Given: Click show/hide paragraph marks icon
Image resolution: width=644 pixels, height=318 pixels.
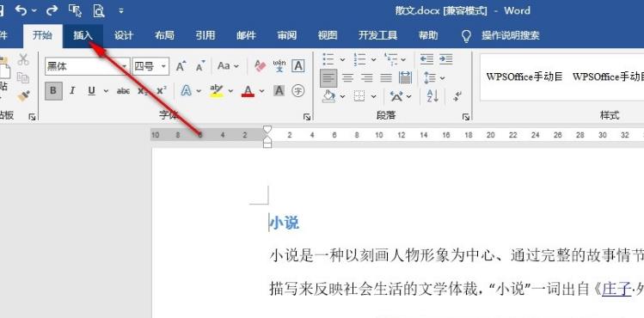Looking at the screenshot, I should (x=457, y=96).
